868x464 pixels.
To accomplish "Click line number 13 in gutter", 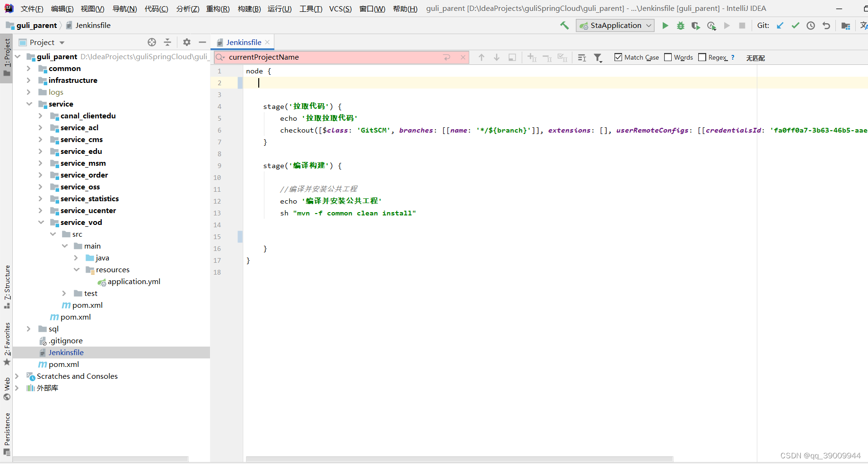I will point(217,213).
